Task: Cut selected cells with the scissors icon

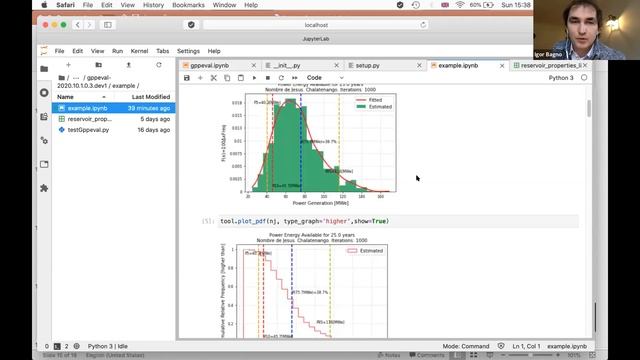Action: 213,78
